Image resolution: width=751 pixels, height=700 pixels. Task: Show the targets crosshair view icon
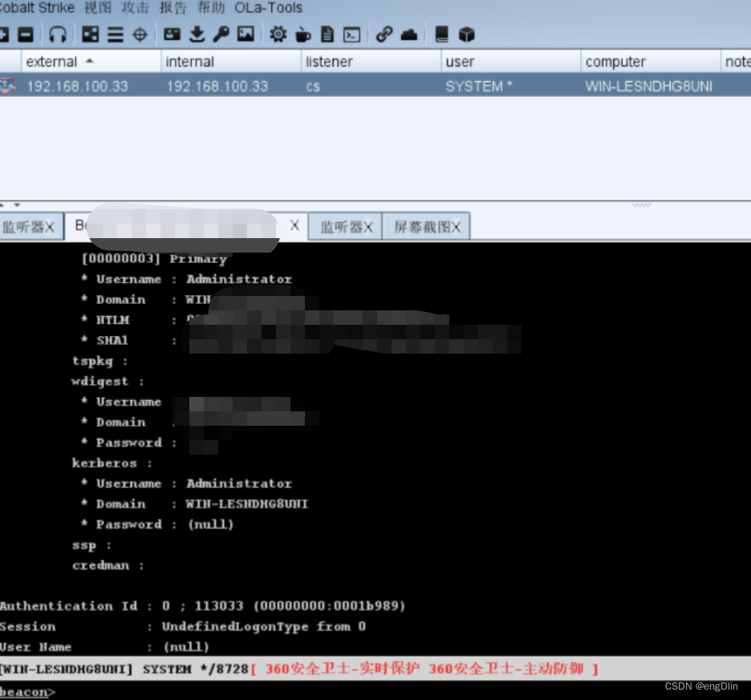pos(140,34)
